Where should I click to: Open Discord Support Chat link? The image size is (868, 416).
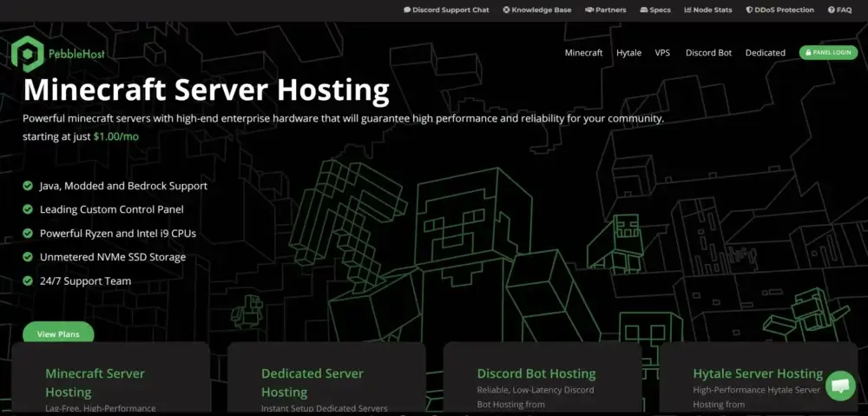[x=446, y=10]
